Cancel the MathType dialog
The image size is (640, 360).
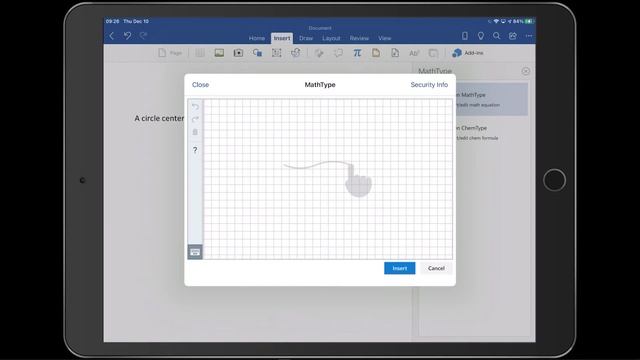point(436,268)
